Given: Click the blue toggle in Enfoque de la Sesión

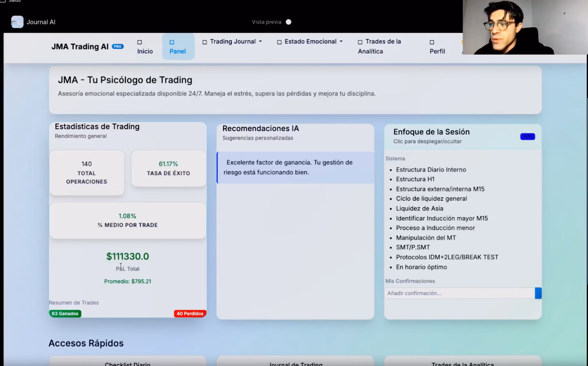Looking at the screenshot, I should click(x=527, y=137).
